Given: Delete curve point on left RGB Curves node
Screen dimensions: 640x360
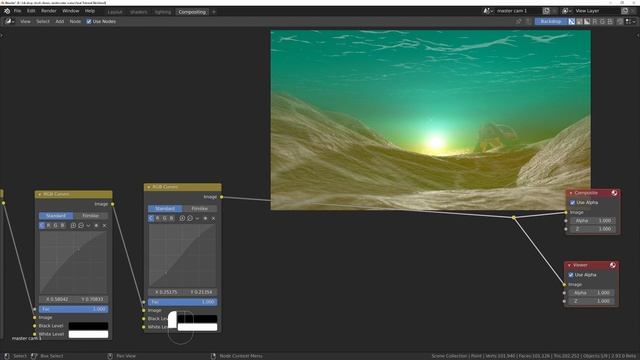Looking at the screenshot, I should [104, 225].
